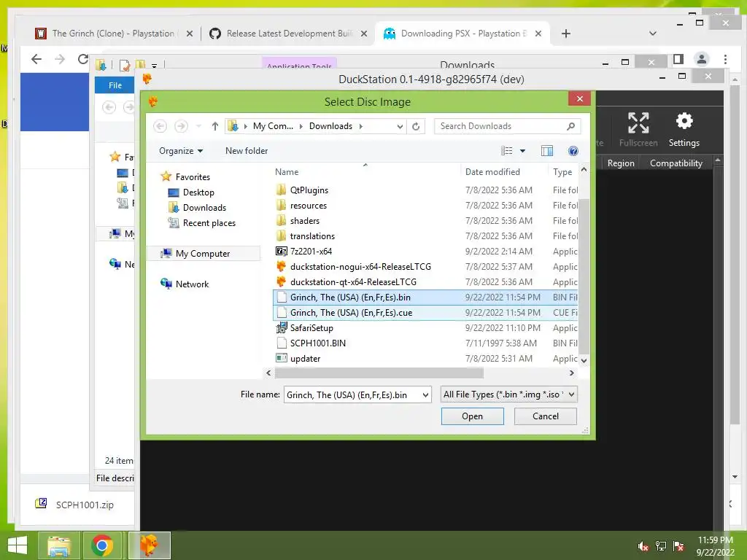Image resolution: width=747 pixels, height=560 pixels.
Task: Select Grinch, The (USA) (En,Fr,Es).cue file
Action: point(425,312)
